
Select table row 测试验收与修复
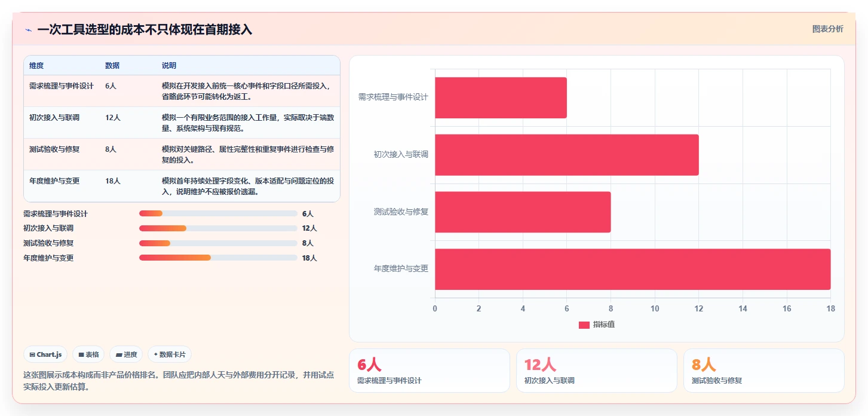tap(182, 154)
